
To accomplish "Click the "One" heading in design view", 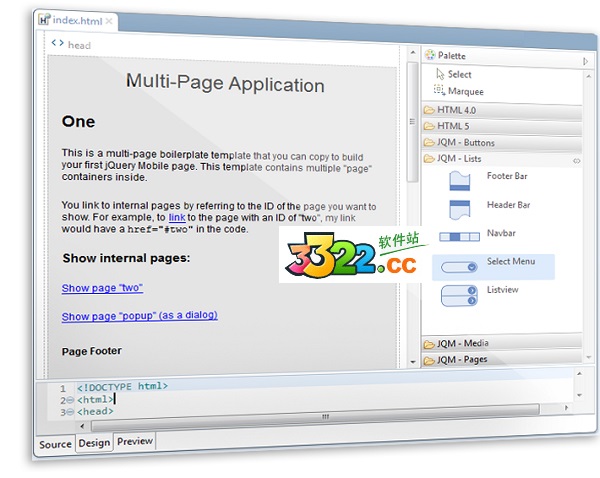I will click(78, 122).
